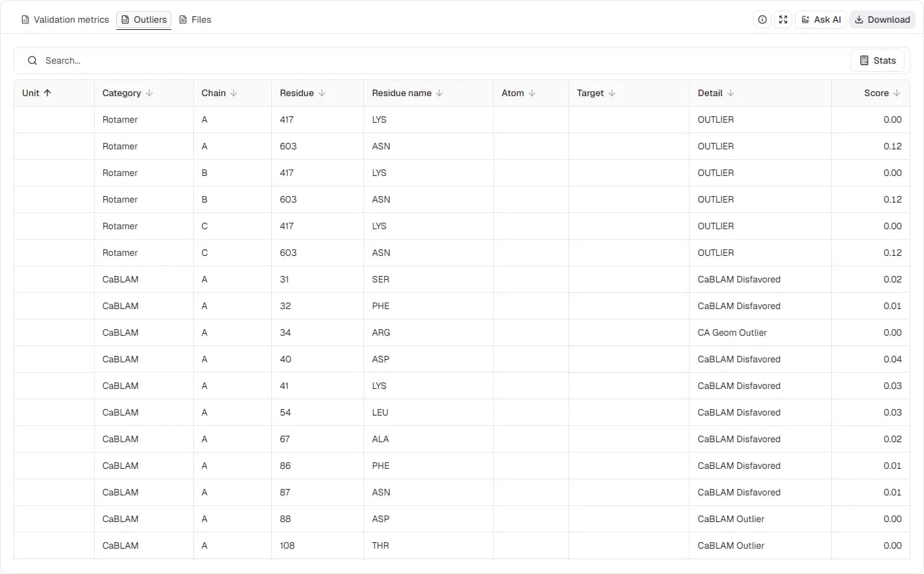
Task: Switch to the Outliers tab
Action: click(143, 19)
